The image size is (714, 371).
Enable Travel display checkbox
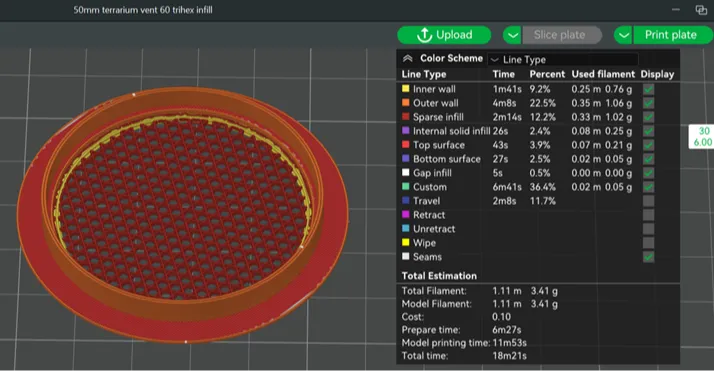pos(648,201)
